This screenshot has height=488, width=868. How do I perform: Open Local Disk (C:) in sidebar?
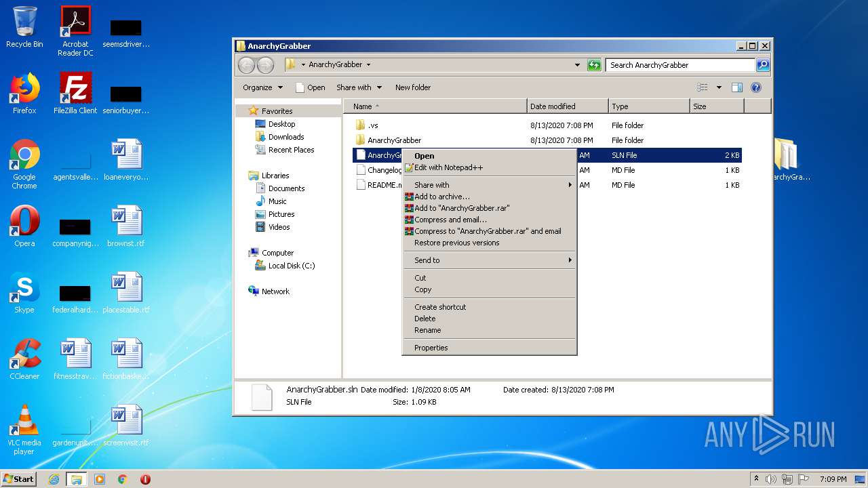285,266
